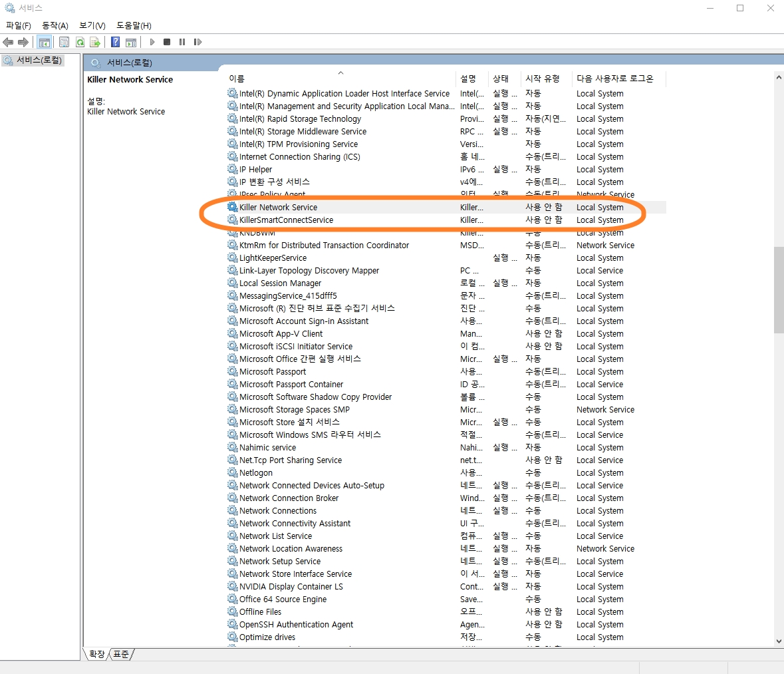Click the LightKeeperService gear icon

click(x=233, y=257)
